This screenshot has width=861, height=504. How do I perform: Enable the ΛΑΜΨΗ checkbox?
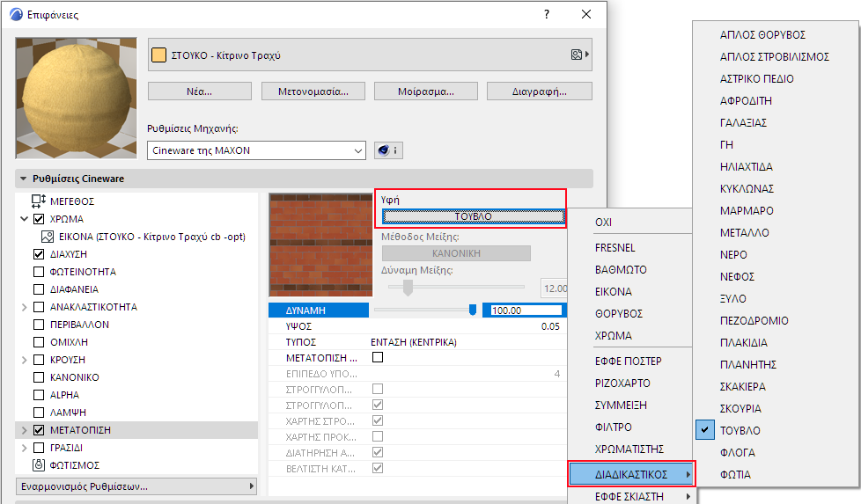click(39, 413)
